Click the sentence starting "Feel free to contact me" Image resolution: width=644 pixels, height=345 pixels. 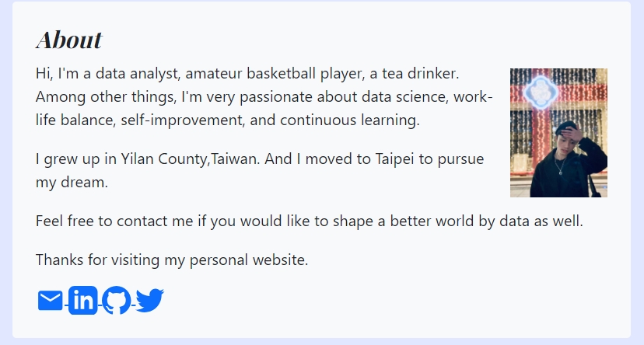pos(309,221)
